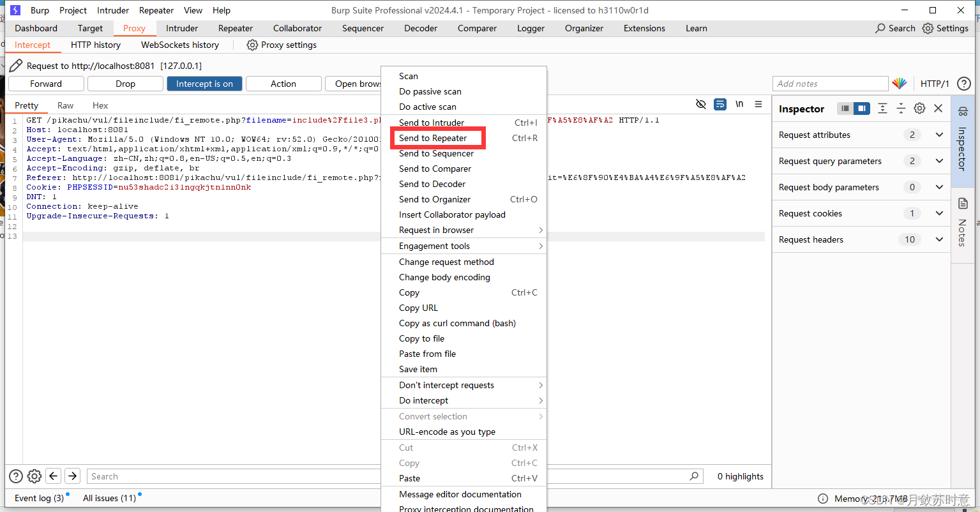Select Send to Intruder menu item
This screenshot has width=980, height=512.
(464, 123)
